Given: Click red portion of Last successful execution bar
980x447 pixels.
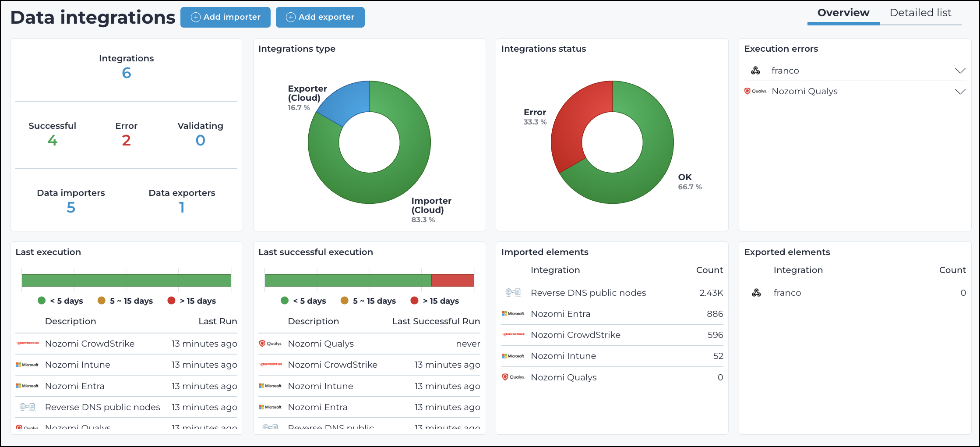Looking at the screenshot, I should point(452,280).
